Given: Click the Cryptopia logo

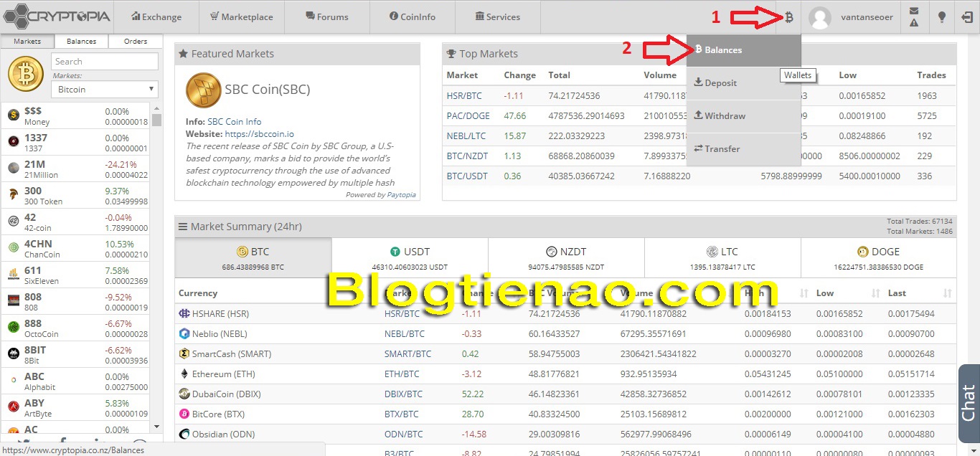Looking at the screenshot, I should pos(56,16).
